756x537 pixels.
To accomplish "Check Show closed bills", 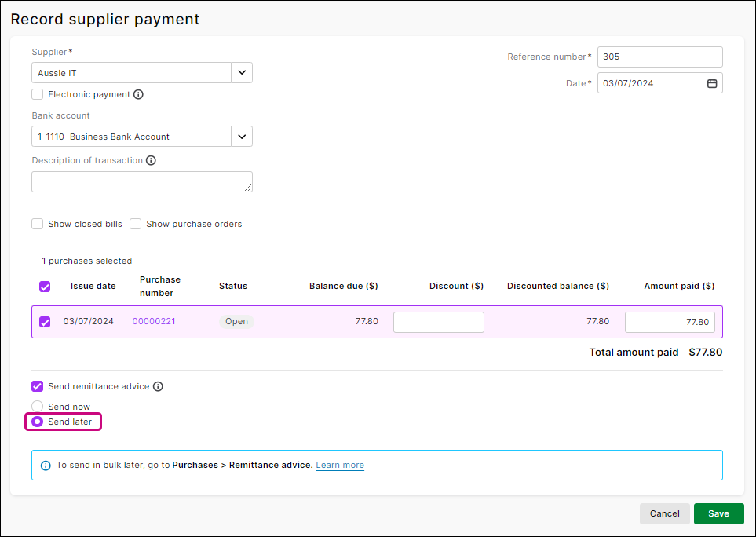I will tap(37, 224).
